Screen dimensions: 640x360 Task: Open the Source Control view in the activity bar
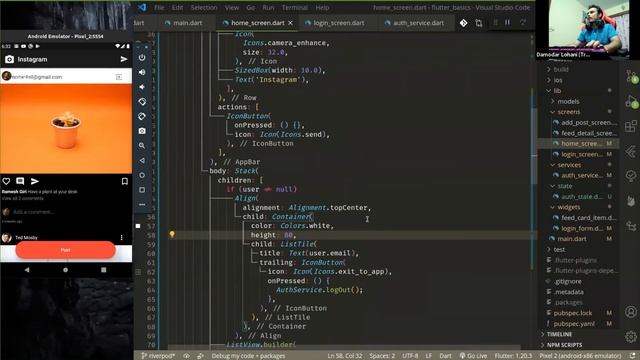(631, 76)
